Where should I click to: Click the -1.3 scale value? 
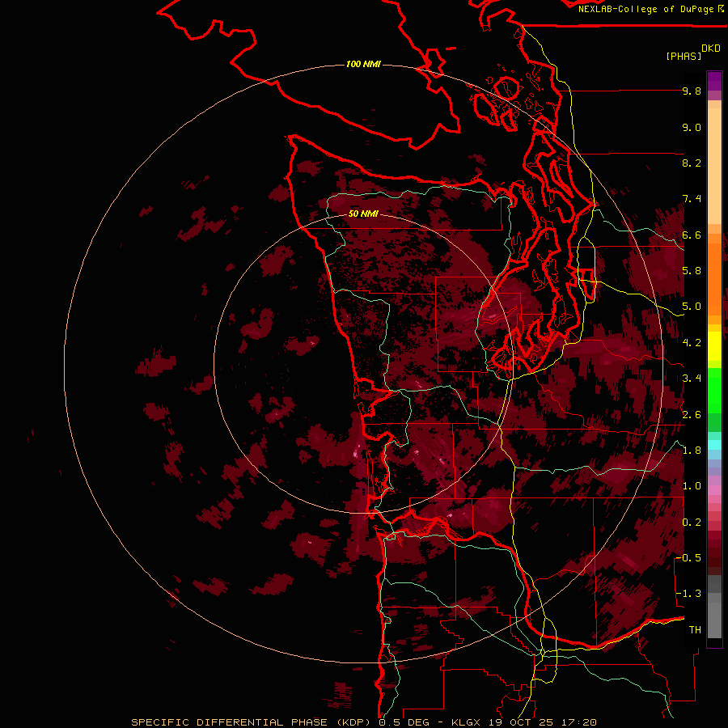[688, 594]
